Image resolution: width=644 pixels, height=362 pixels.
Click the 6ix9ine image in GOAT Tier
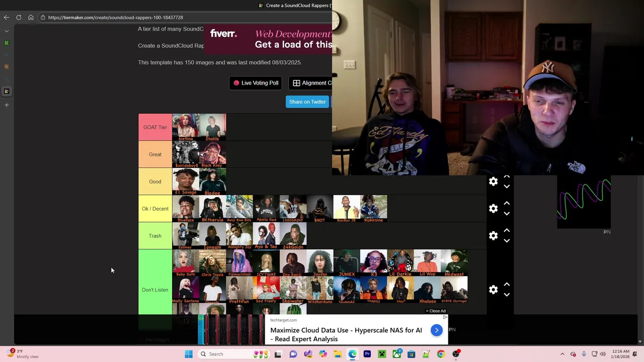(x=186, y=127)
